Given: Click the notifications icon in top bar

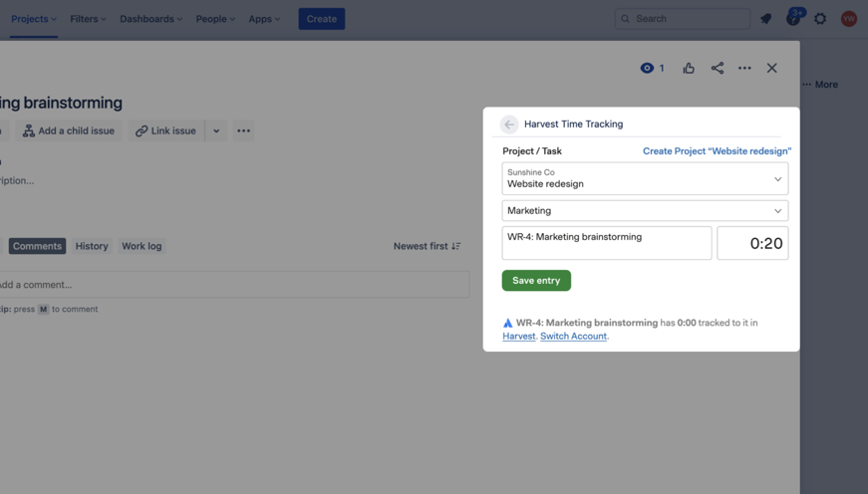Looking at the screenshot, I should pyautogui.click(x=766, y=19).
